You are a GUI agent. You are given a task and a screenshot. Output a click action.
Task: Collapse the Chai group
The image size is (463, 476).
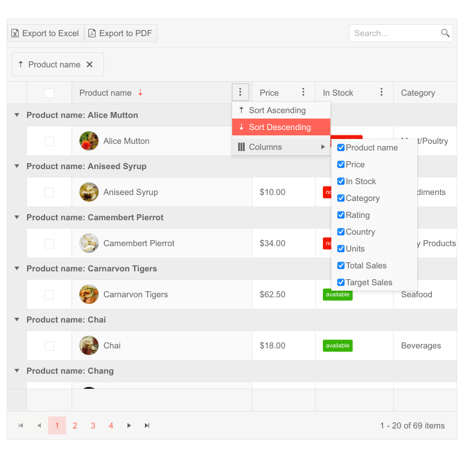click(17, 320)
